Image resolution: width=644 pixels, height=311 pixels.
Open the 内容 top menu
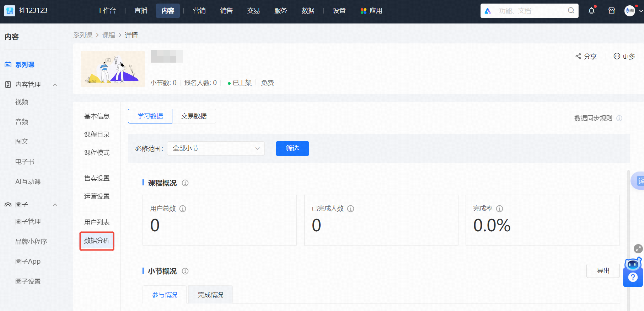168,11
